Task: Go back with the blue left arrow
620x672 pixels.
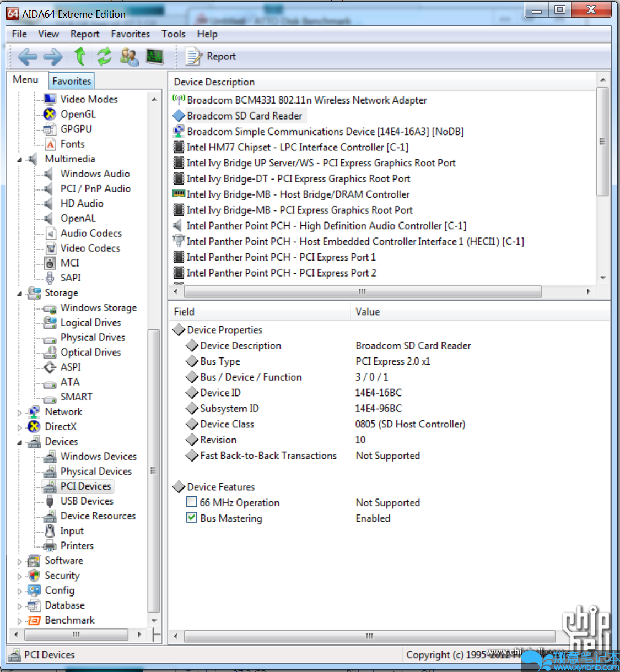Action: click(x=27, y=57)
